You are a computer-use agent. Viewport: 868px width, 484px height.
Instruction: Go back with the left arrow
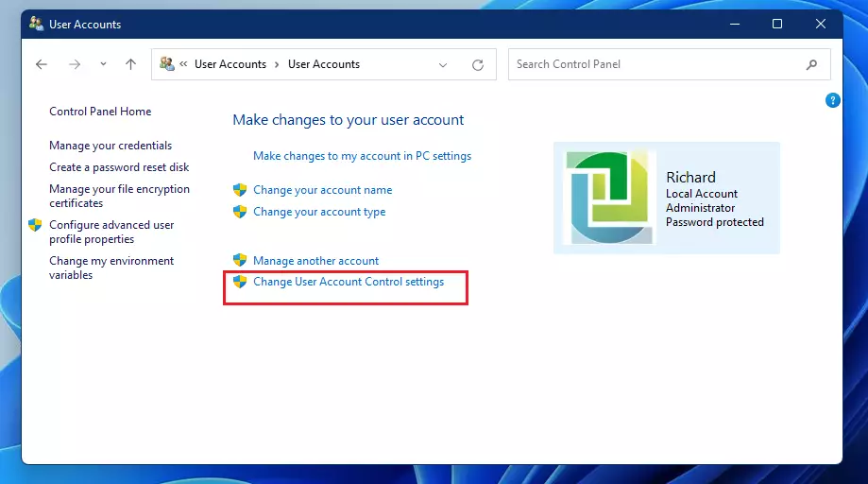pos(42,64)
